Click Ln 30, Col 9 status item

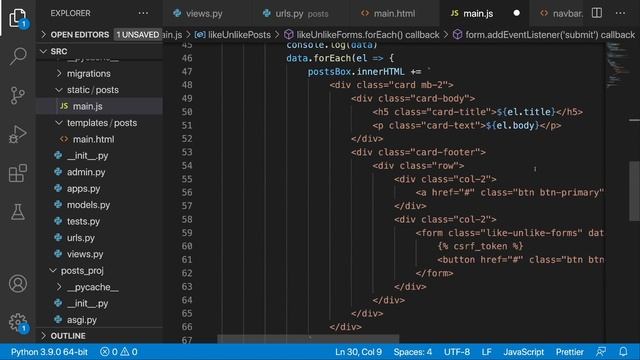pyautogui.click(x=358, y=352)
